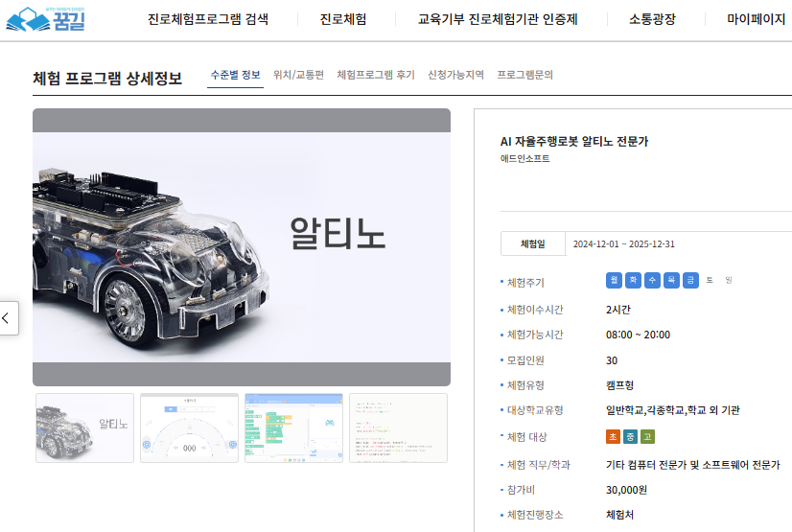
Task: Open the 신청가능지역 tab
Action: pyautogui.click(x=455, y=75)
